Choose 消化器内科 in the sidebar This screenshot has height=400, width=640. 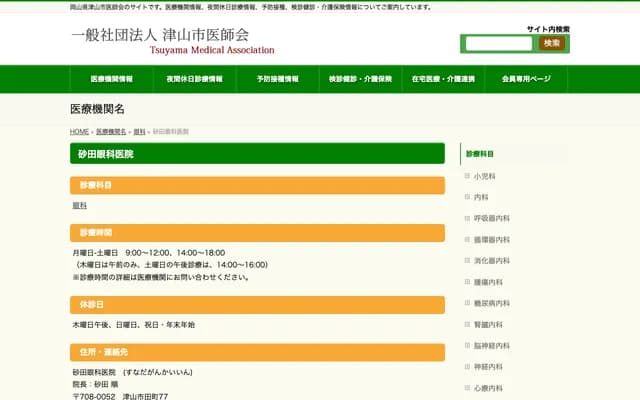click(x=491, y=261)
